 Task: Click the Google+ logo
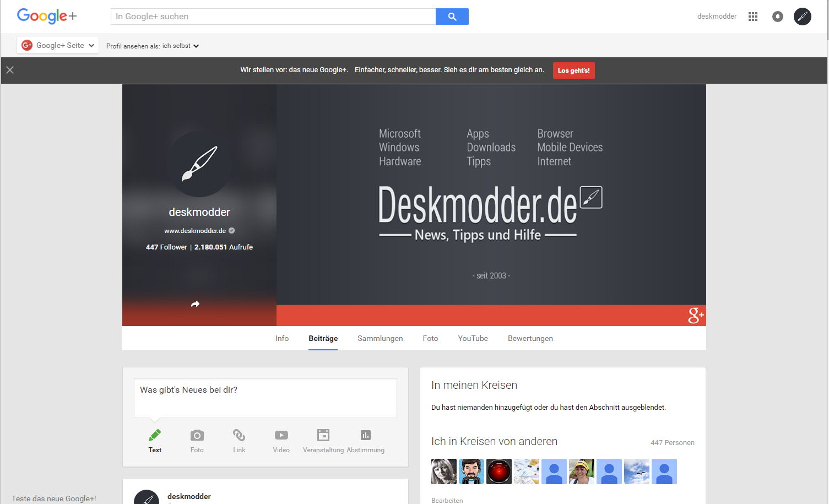(x=47, y=16)
